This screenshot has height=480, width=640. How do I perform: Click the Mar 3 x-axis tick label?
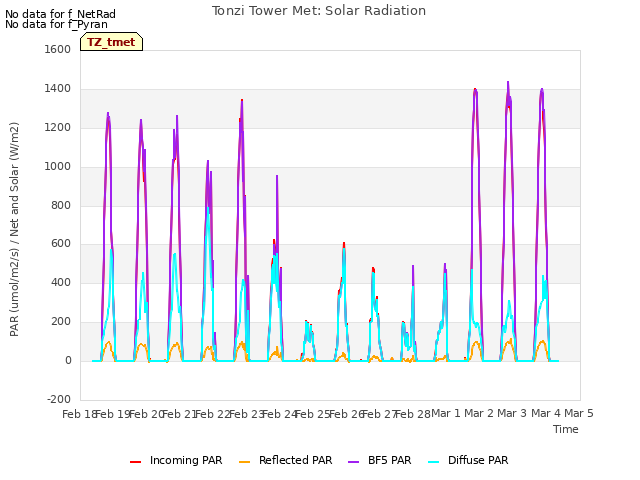512,413
